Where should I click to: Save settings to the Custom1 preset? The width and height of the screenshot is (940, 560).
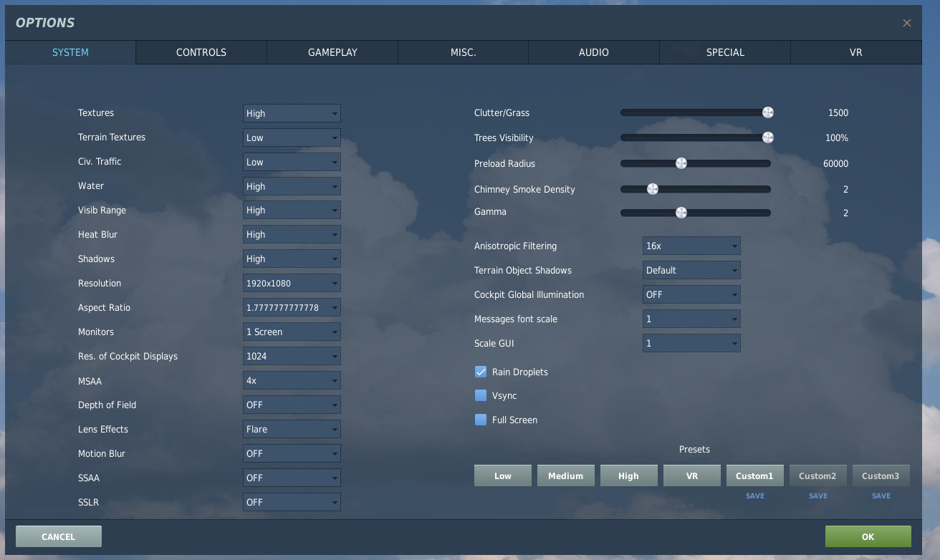click(x=754, y=496)
